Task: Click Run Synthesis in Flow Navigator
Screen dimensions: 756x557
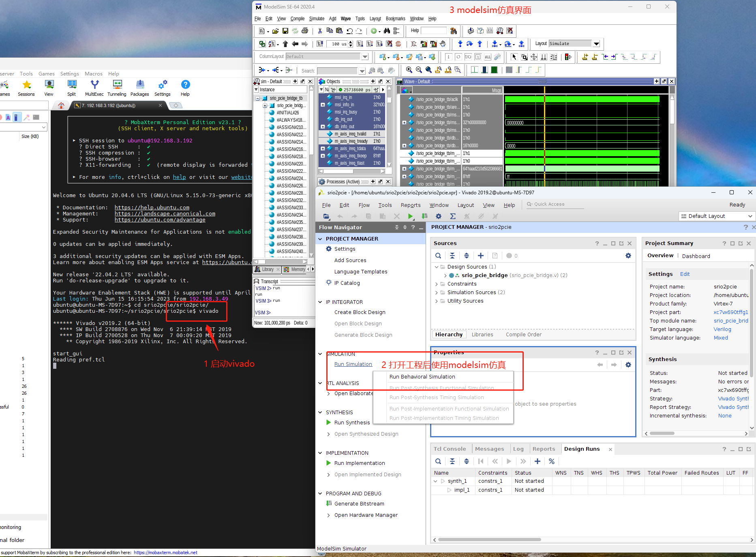Action: [352, 423]
